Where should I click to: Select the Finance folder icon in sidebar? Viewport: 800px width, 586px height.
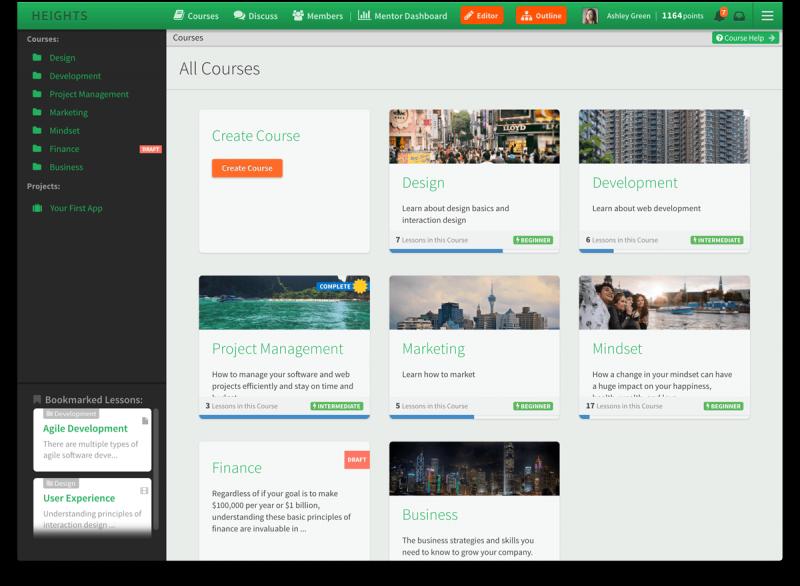coord(37,148)
